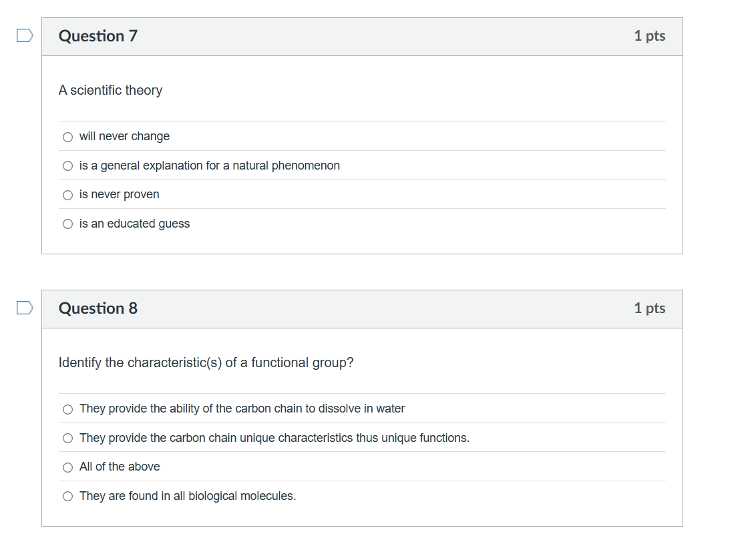Tick the 'All of the above' radio circle
This screenshot has height=534, width=756.
point(67,467)
